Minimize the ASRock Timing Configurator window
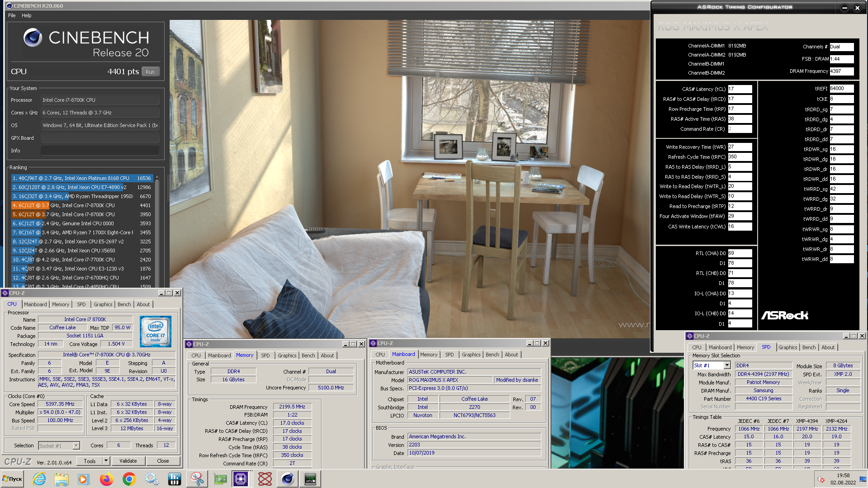Screen dimensions: 868x488 844,8
